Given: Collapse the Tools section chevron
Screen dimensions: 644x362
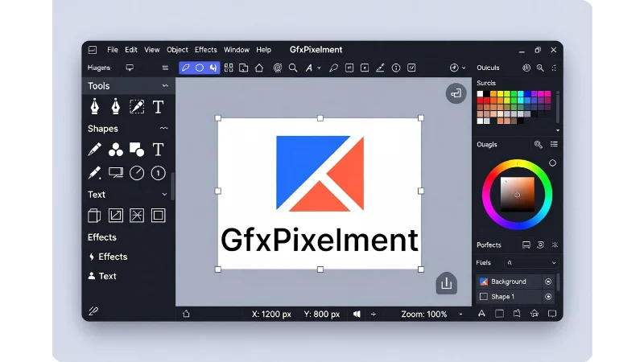Looking at the screenshot, I should click(x=165, y=86).
